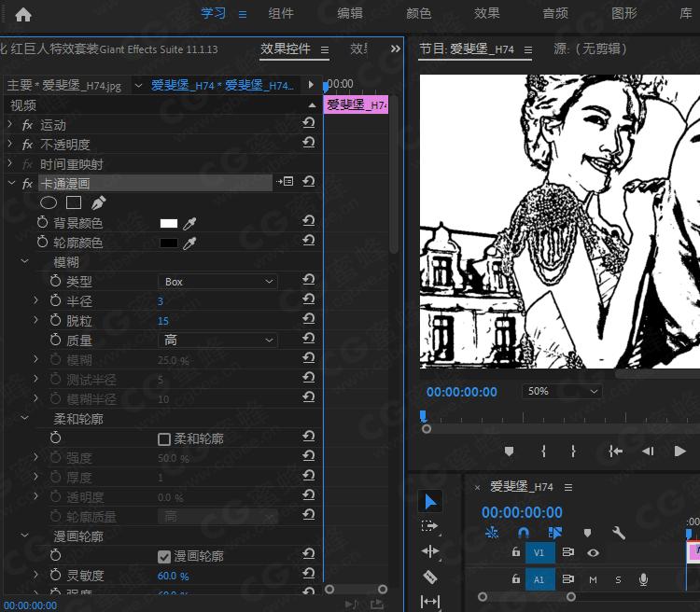Pick 背景颜色 with the eyedropper
Viewport: 700px width, 612px height.
pyautogui.click(x=189, y=223)
